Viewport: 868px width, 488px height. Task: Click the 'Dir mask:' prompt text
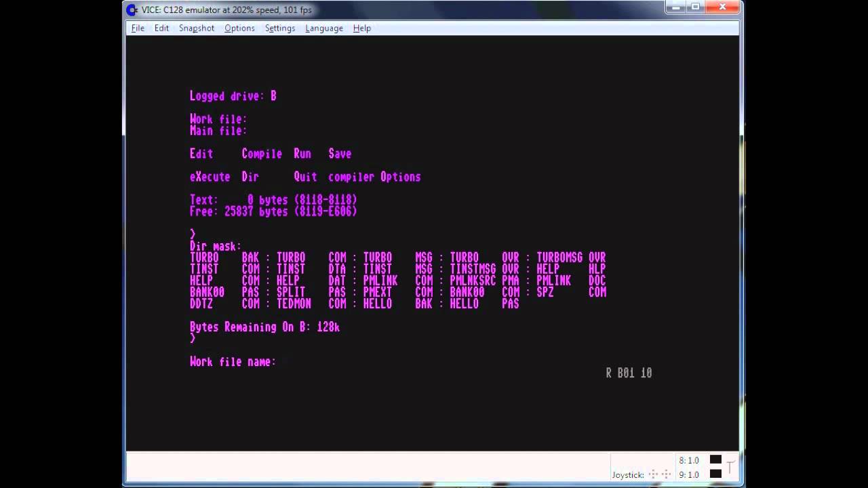click(x=216, y=247)
